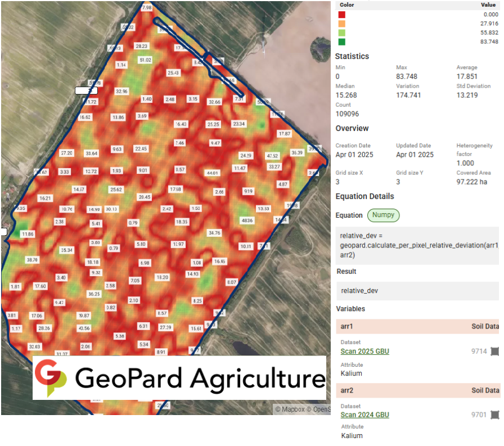Select the 36.25 map value label
The width and height of the screenshot is (504, 446).
[94, 294]
